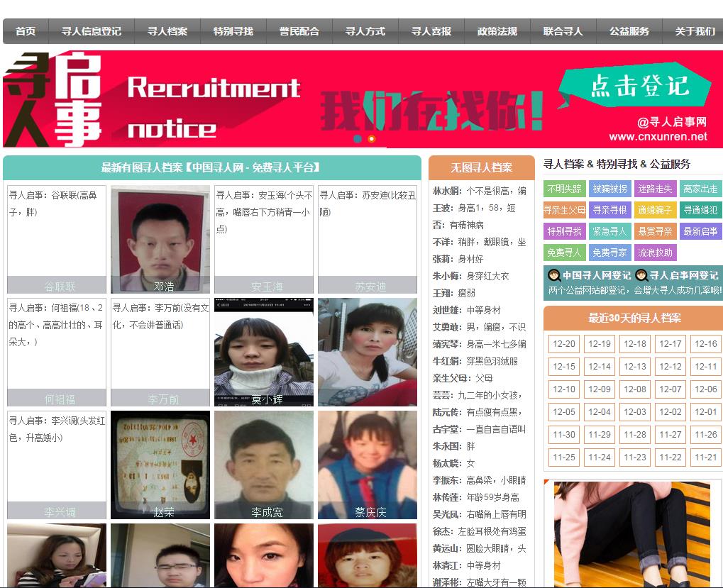Click the 11-28 date archive
Viewport: 723px width, 588px height.
[x=635, y=435]
